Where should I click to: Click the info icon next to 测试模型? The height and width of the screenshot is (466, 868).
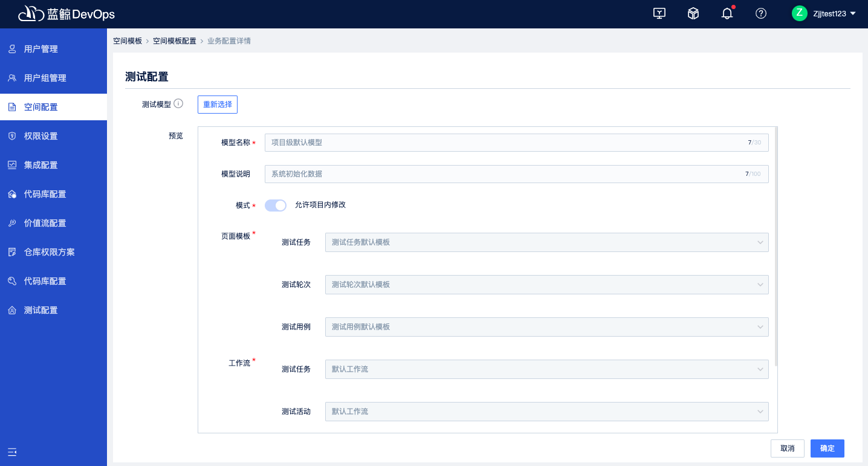(x=178, y=104)
